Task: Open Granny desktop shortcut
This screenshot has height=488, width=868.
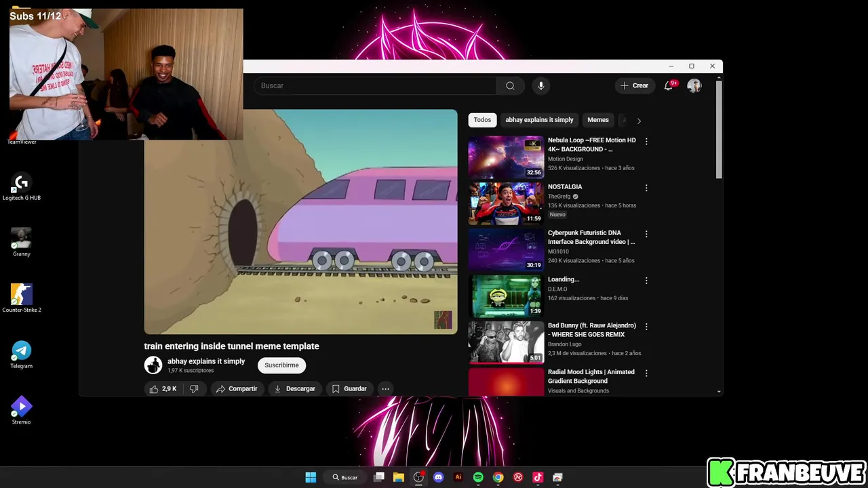Action: pos(22,243)
